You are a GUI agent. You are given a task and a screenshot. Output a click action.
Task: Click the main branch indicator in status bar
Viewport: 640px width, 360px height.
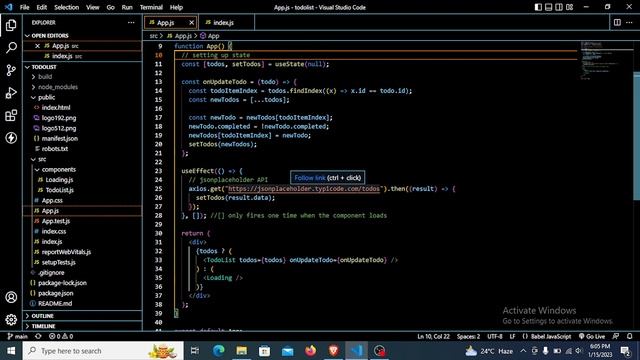[x=18, y=336]
